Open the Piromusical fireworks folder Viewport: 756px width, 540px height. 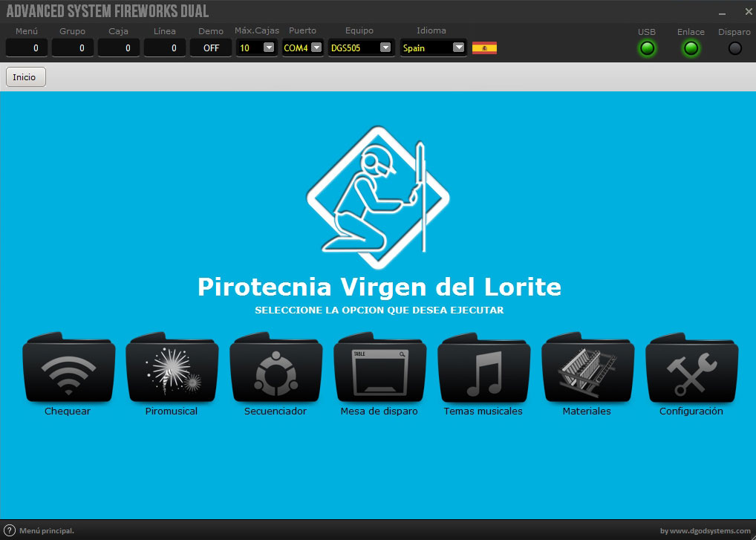coord(172,369)
